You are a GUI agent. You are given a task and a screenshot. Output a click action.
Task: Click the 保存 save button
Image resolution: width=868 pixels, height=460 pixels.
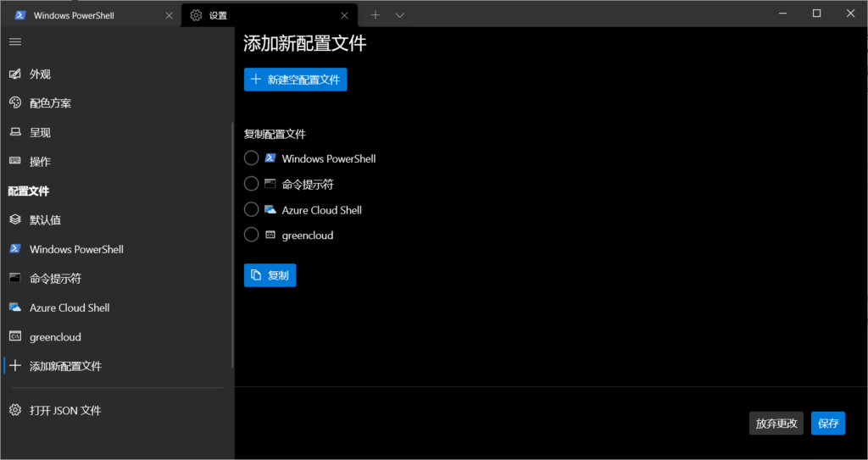click(828, 424)
